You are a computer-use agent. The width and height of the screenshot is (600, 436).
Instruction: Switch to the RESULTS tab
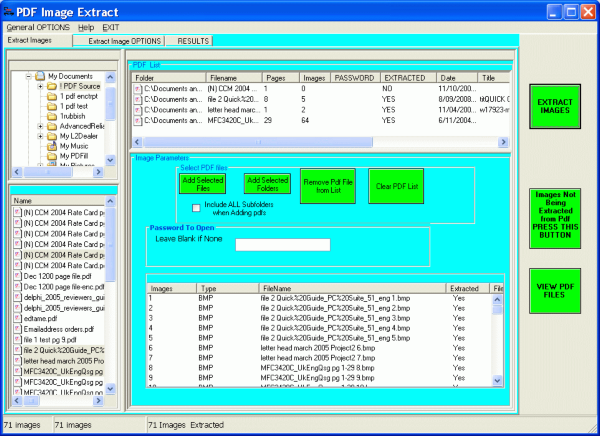click(193, 41)
